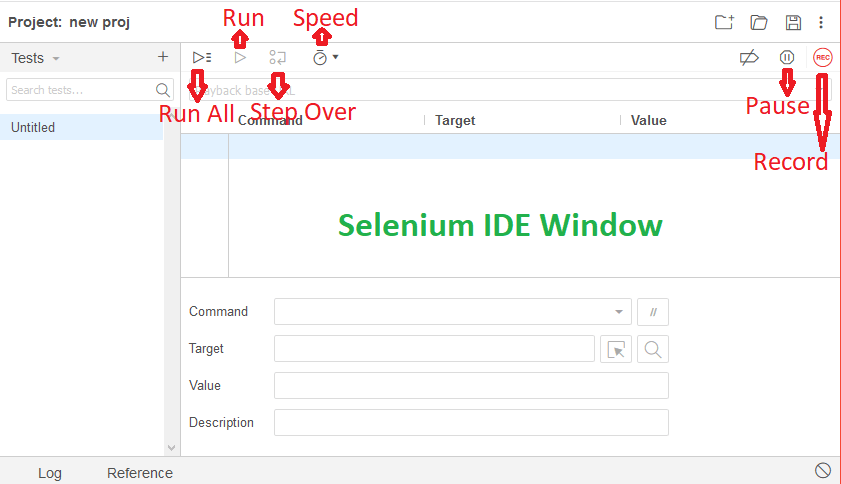
Task: Run the current test
Action: pyautogui.click(x=240, y=57)
